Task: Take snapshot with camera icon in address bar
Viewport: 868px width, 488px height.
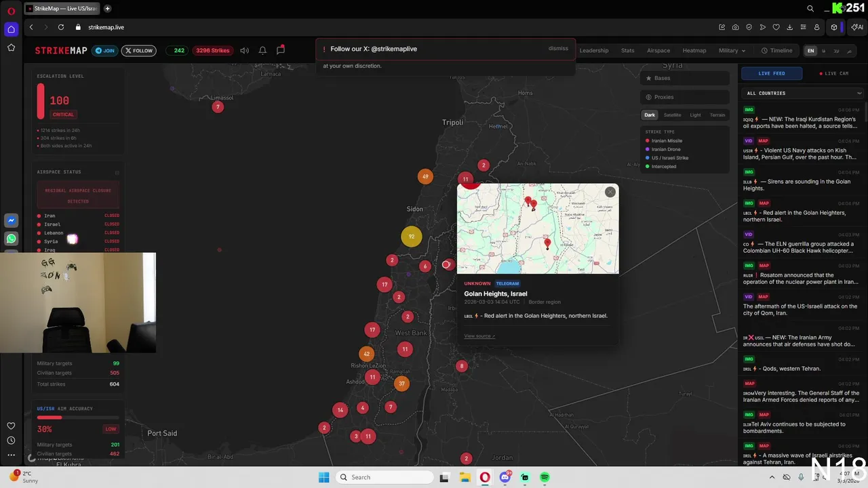Action: click(736, 27)
